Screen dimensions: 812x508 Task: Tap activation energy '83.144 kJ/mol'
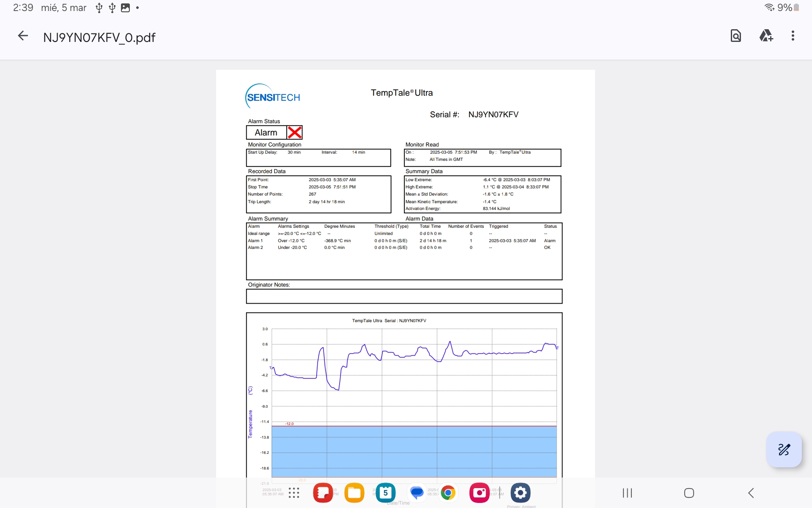coord(497,209)
